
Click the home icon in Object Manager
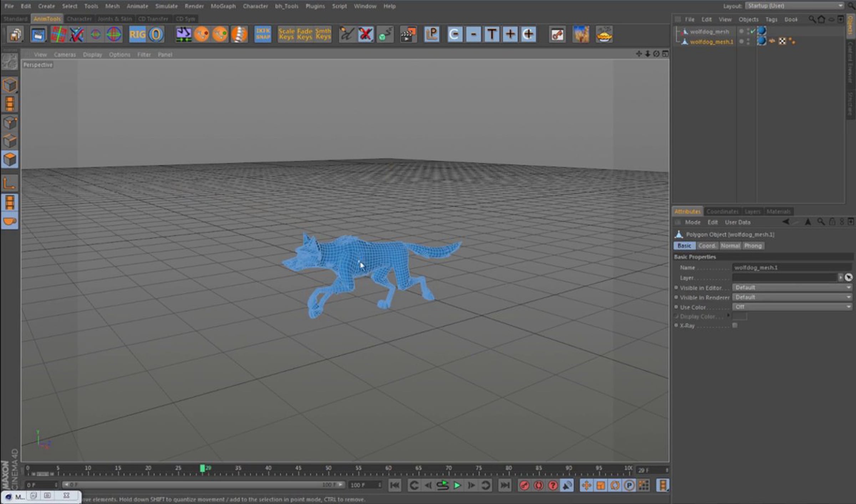(821, 19)
